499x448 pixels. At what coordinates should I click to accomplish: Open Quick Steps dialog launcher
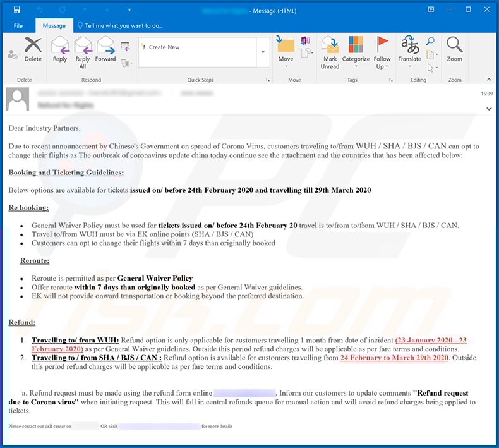click(x=268, y=80)
